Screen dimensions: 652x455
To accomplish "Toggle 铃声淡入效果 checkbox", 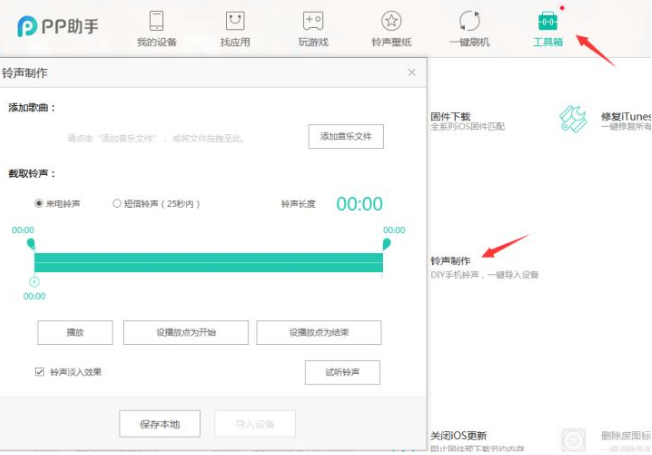I will click(x=39, y=372).
